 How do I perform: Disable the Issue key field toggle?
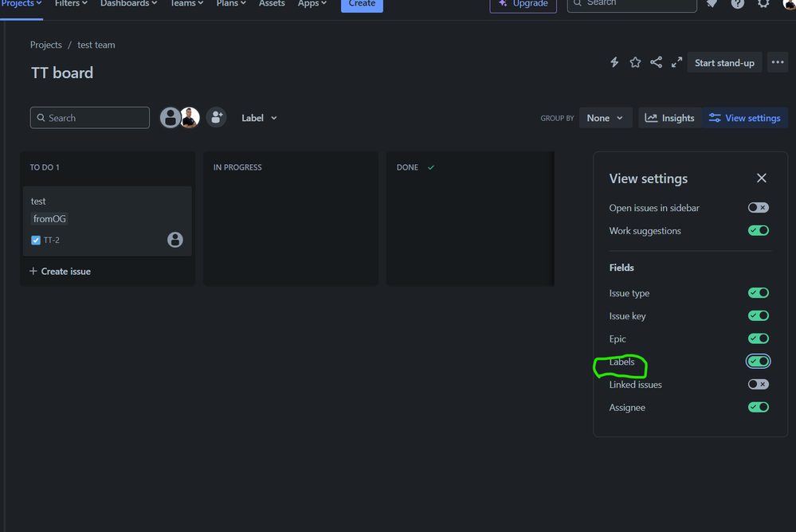(x=759, y=315)
